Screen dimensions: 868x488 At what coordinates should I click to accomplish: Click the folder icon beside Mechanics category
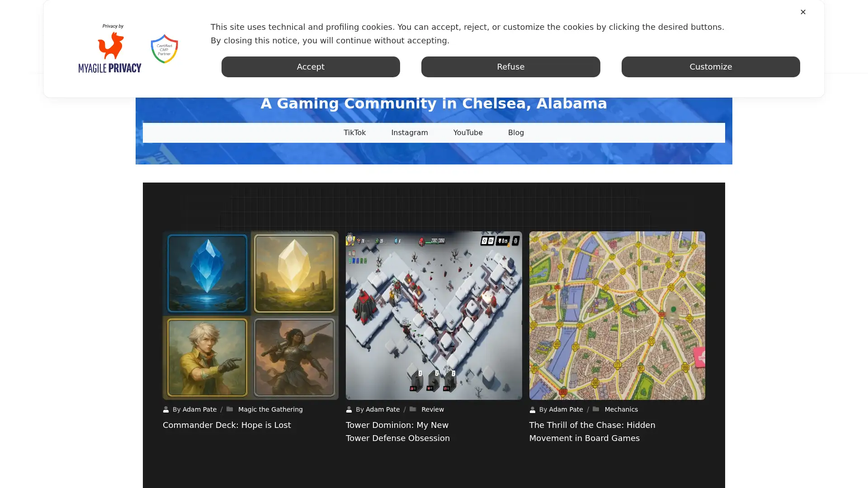click(x=597, y=409)
